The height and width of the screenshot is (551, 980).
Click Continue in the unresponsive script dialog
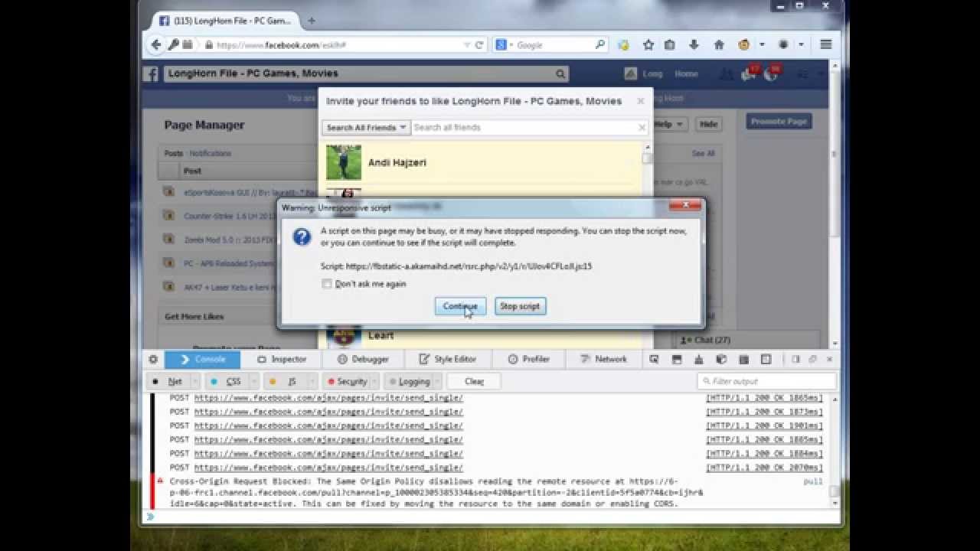click(460, 306)
